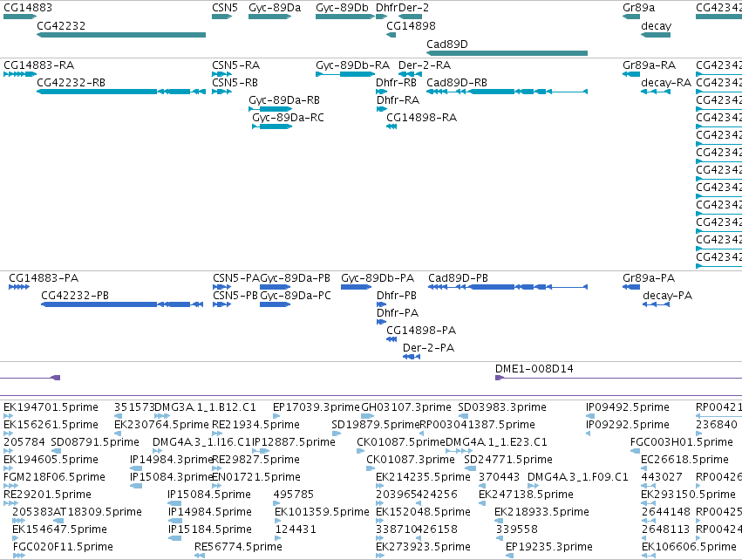Image resolution: width=742 pixels, height=560 pixels.
Task: Click the Gyc-89Db-PA protein label
Action: 378,278
